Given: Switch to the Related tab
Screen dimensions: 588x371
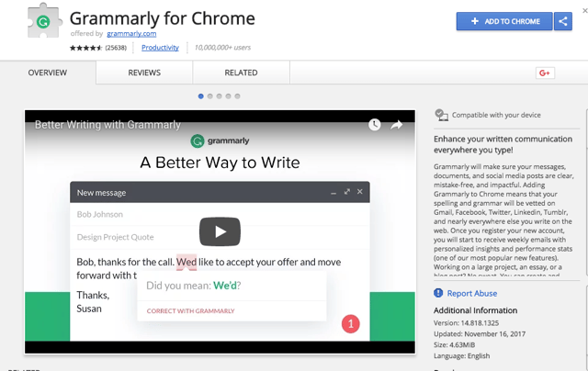Looking at the screenshot, I should click(241, 73).
